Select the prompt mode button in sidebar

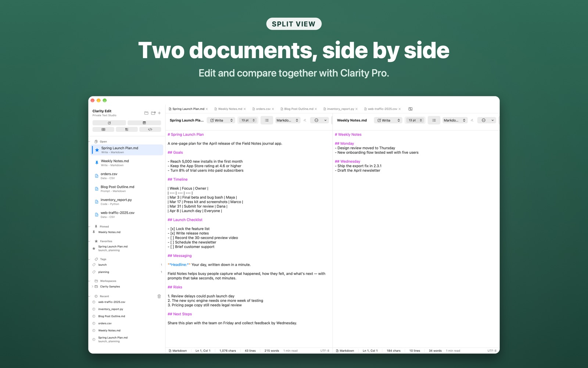pyautogui.click(x=126, y=130)
